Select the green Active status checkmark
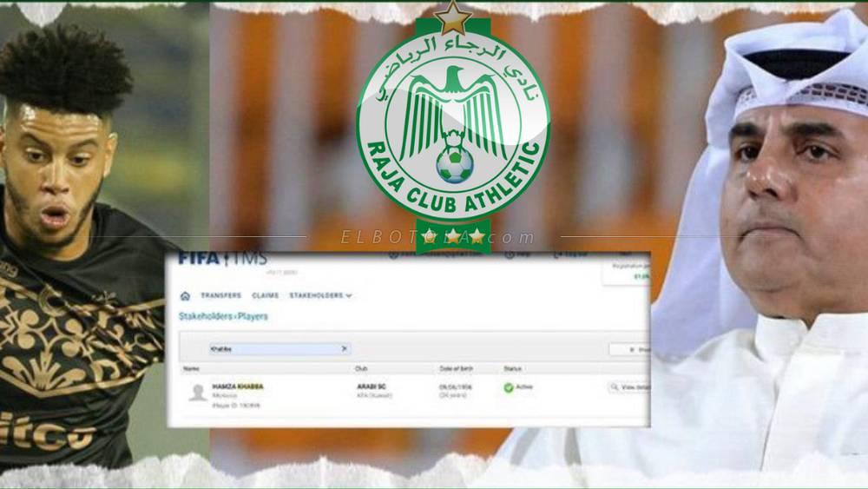 point(509,387)
